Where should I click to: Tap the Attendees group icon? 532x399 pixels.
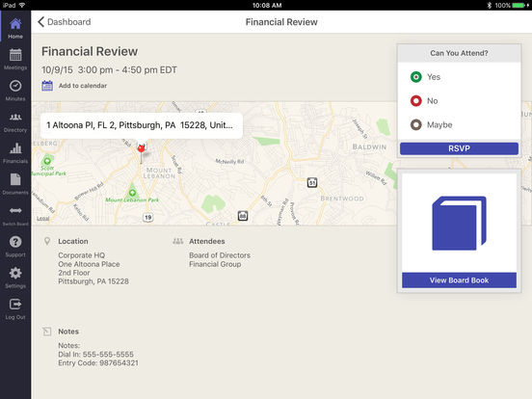point(177,241)
